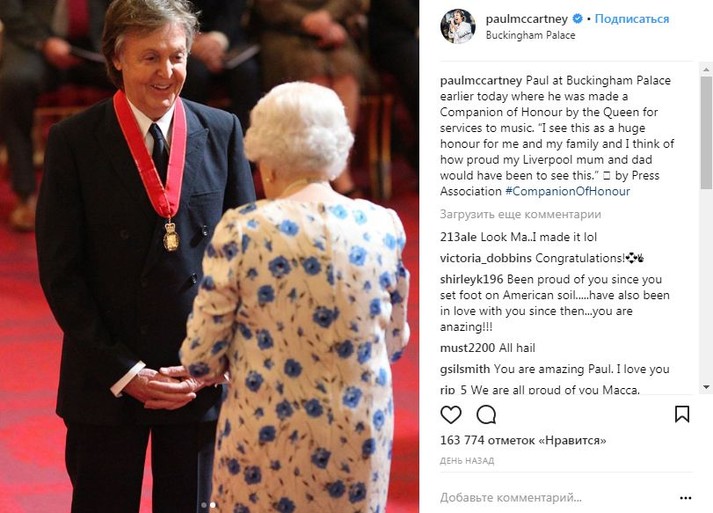Image resolution: width=713 pixels, height=513 pixels.
Task: Open must2200 commenter profile
Action: point(467,348)
